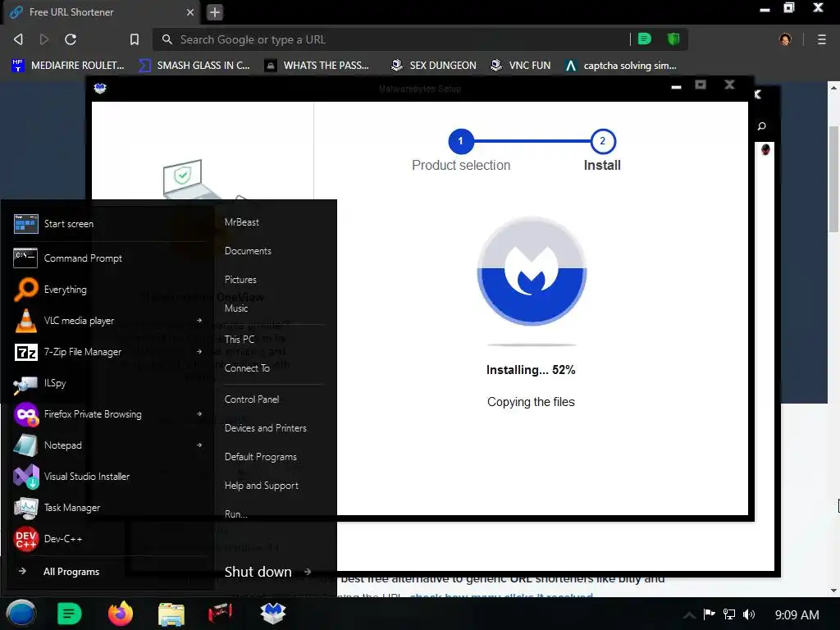Open a new browser tab
840x630 pixels.
pos(215,11)
